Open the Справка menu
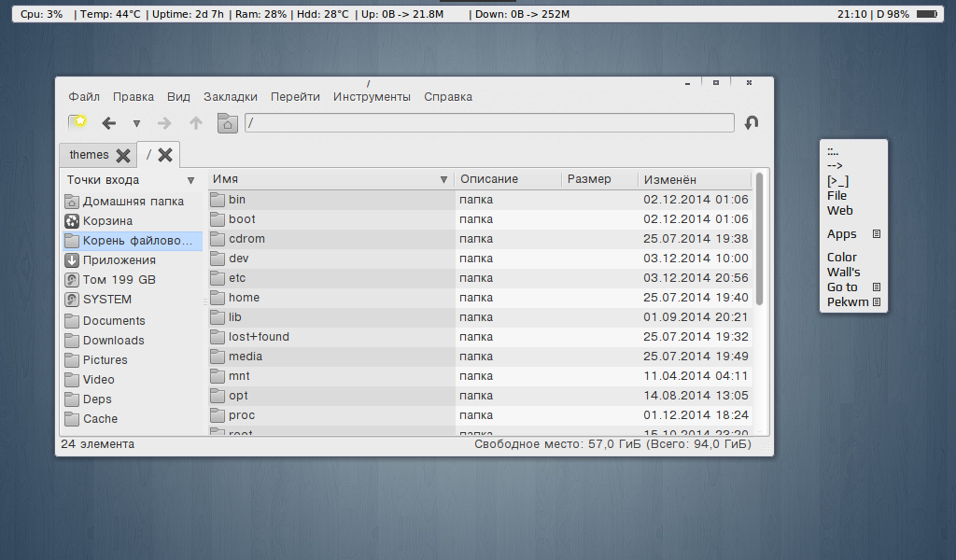The image size is (956, 560). (x=448, y=96)
